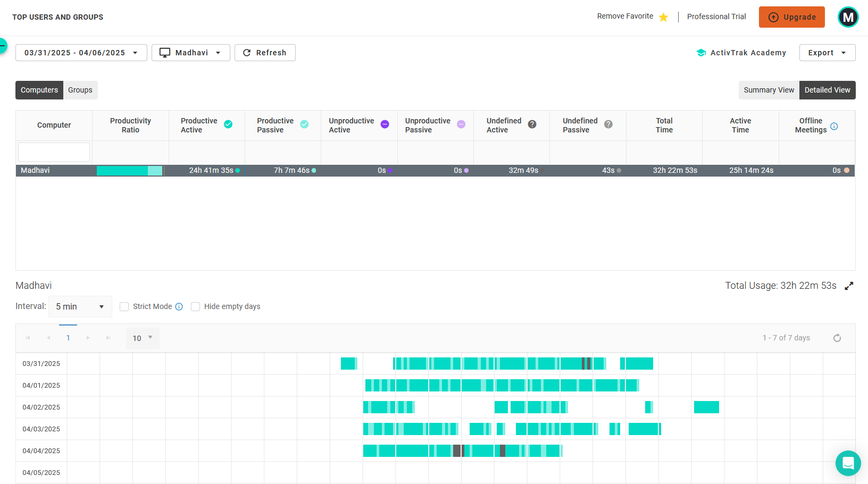The width and height of the screenshot is (868, 484).
Task: Open the chat support widget
Action: [848, 463]
